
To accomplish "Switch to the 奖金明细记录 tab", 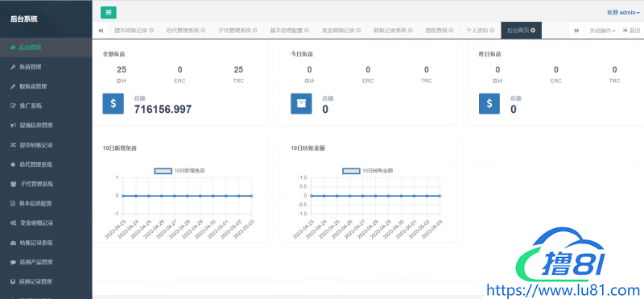I will tap(338, 31).
